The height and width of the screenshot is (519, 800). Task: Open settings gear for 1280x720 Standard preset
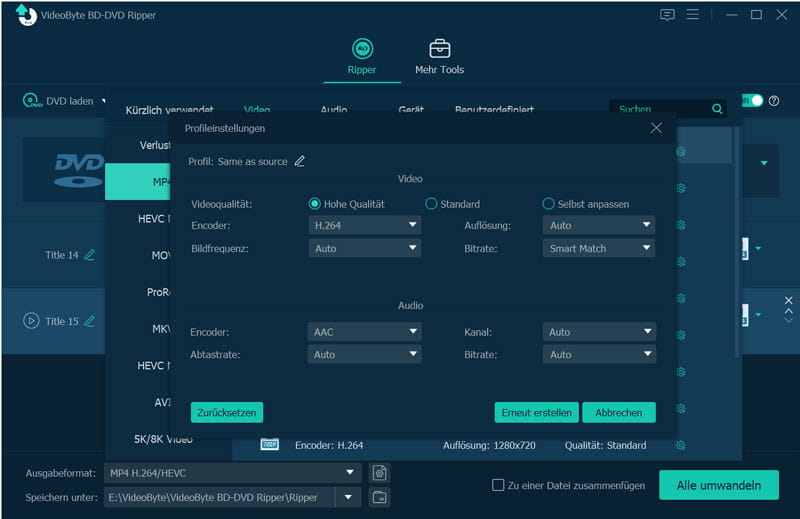pyautogui.click(x=681, y=445)
